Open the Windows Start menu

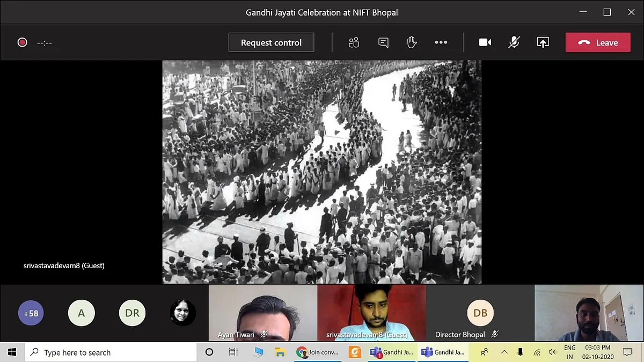coord(12,352)
